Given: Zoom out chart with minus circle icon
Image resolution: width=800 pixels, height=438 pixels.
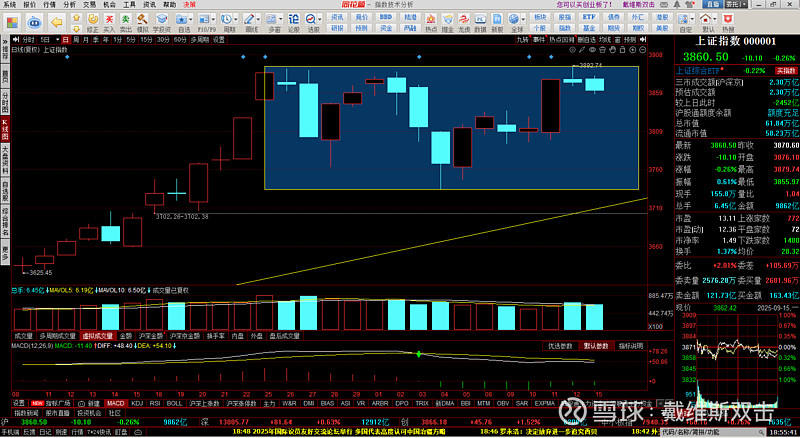Looking at the screenshot, I should [643, 50].
